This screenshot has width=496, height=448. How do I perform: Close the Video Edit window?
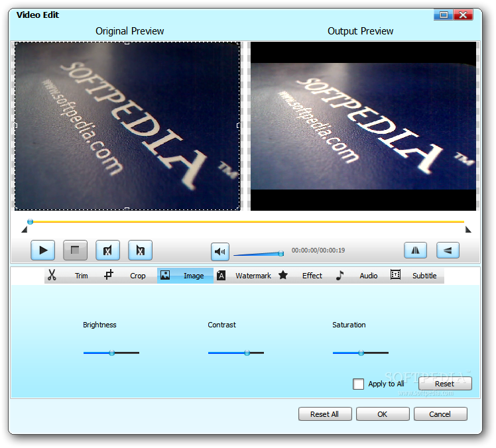[463, 15]
